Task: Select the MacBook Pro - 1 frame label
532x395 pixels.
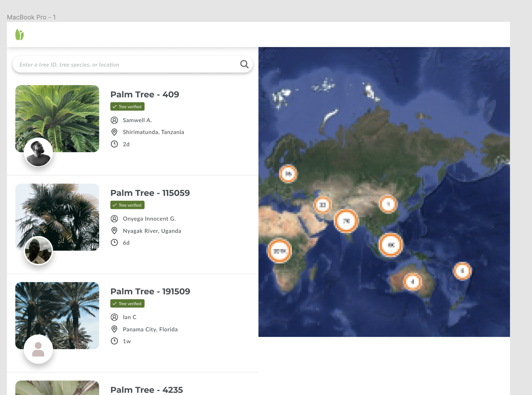Action: tap(31, 17)
